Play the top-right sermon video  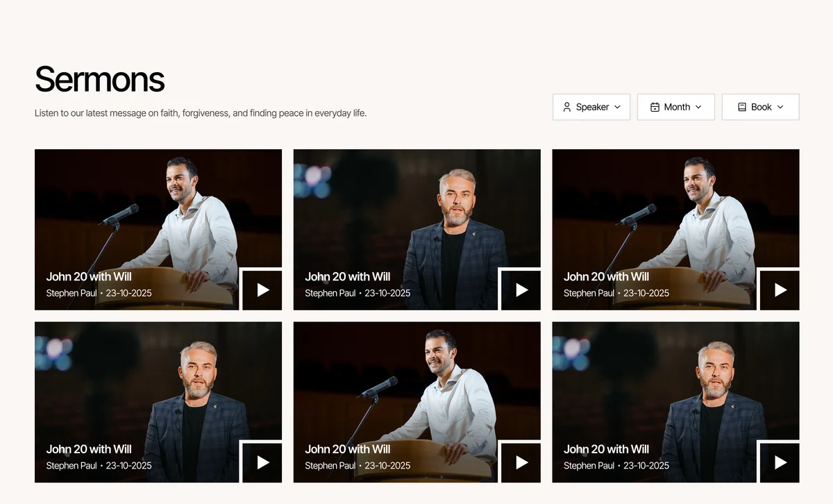click(780, 289)
